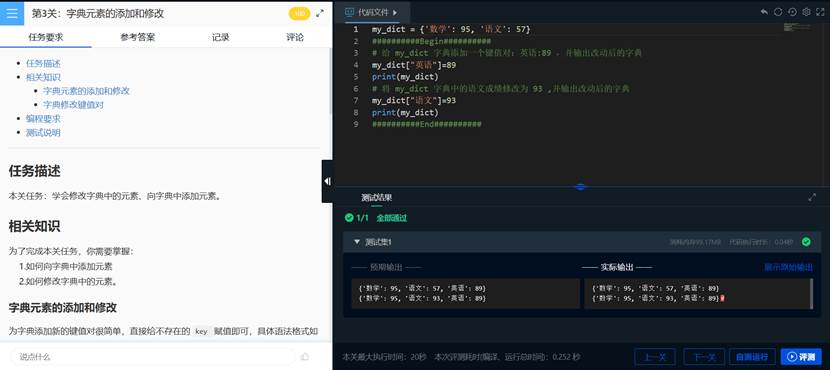This screenshot has height=370, width=830.
Task: Click the print(my_dict) statement on line 5
Action: point(405,77)
